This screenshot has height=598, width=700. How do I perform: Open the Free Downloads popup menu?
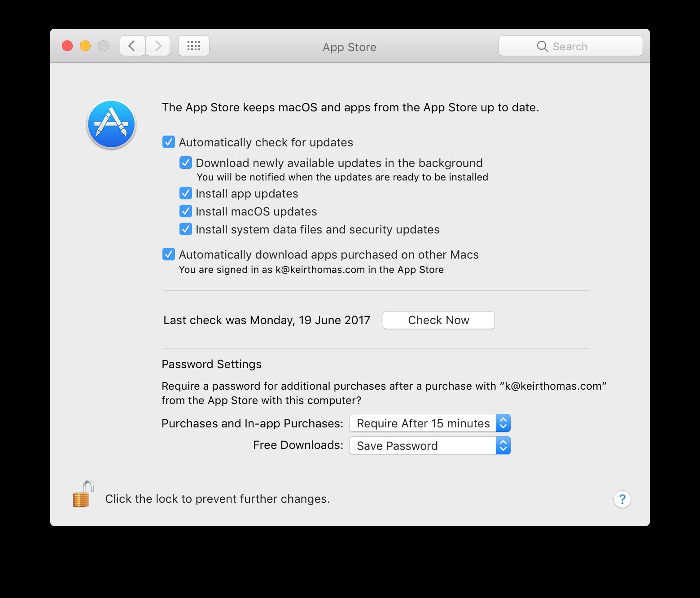coord(429,445)
